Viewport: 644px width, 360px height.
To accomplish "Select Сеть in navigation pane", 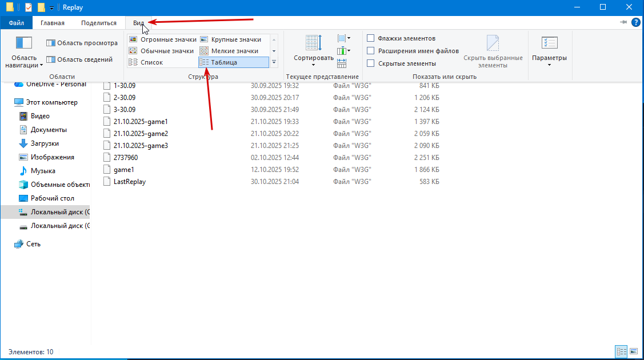I will point(27,244).
